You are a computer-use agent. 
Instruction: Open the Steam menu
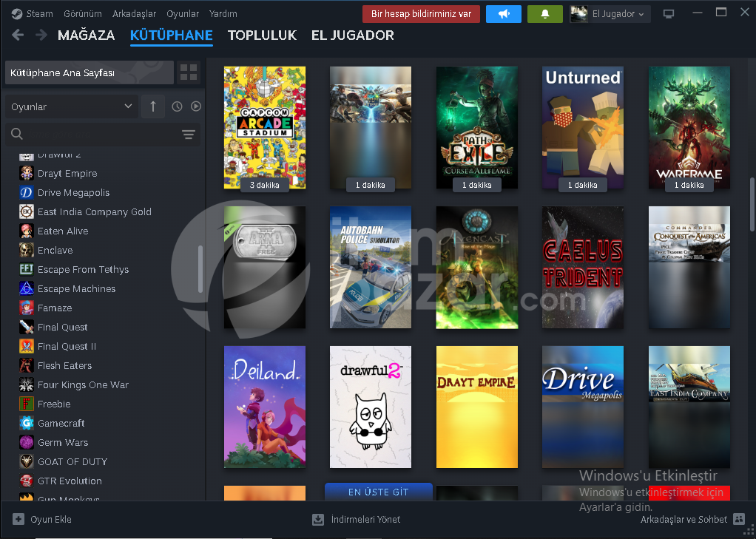click(39, 14)
